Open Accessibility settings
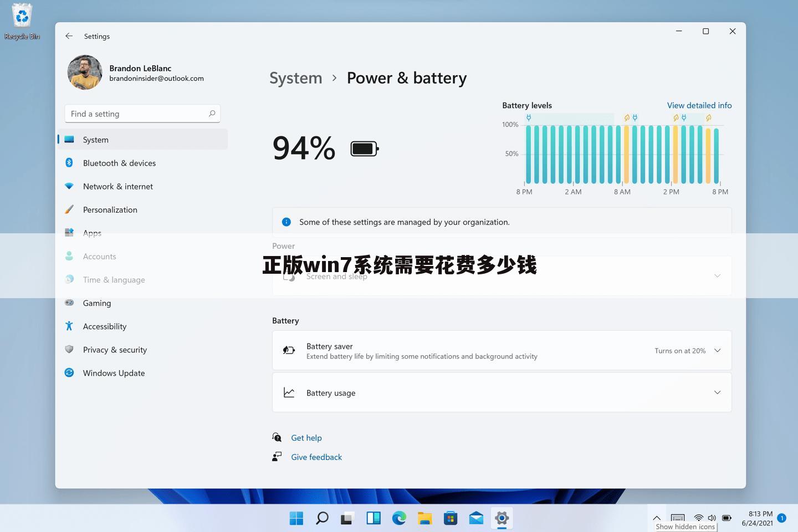 click(142, 326)
